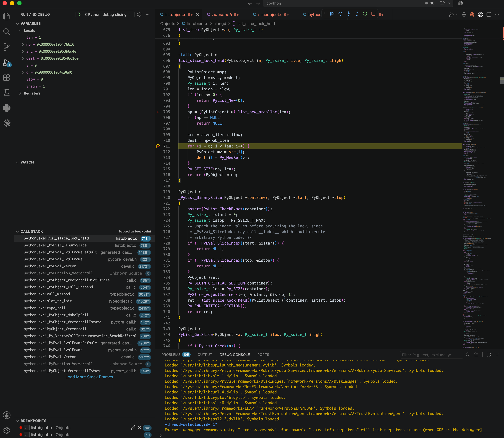Step Over in the debug toolbar
Viewport: 504px width, 438px height.
[x=340, y=14]
